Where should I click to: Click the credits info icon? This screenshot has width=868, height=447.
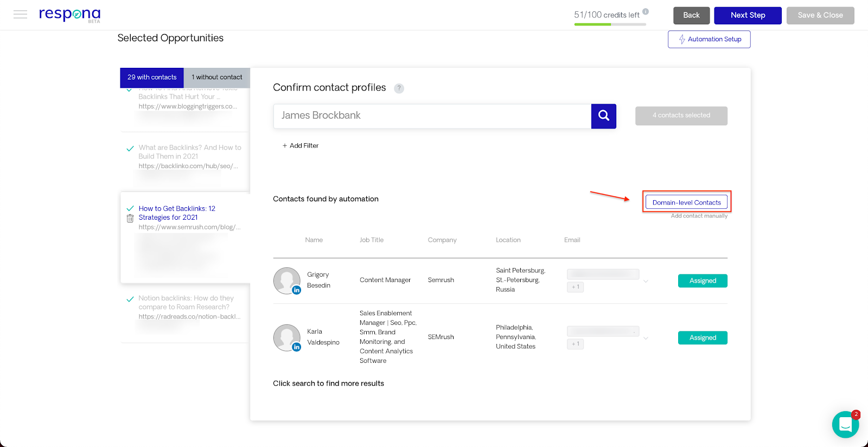pos(646,11)
